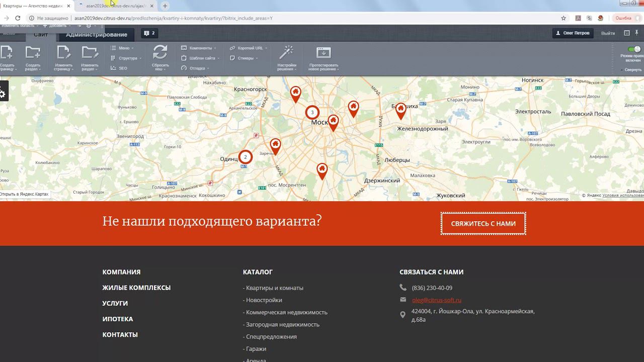Click the notifications counter badge showing 2
This screenshot has height=362, width=644.
149,33
